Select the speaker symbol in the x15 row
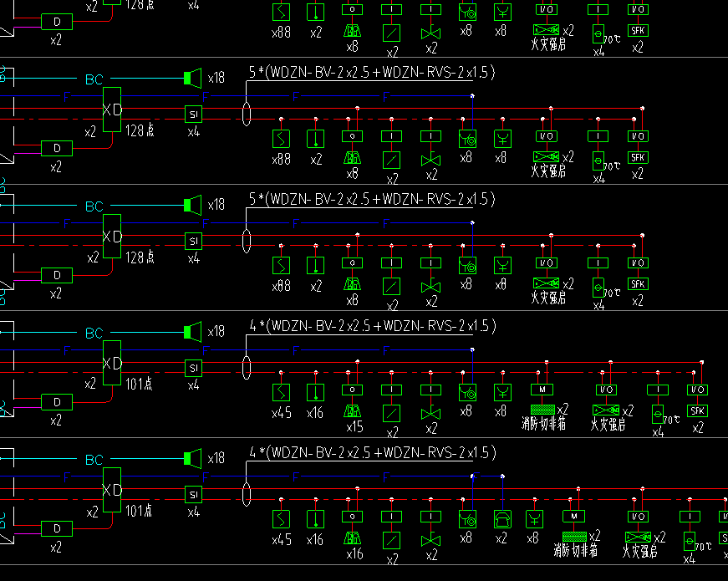This screenshot has height=581, width=728. pos(193,332)
